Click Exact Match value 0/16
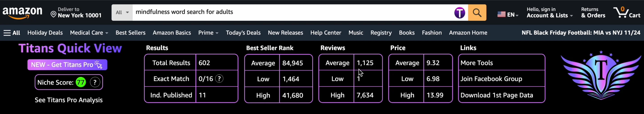 click(x=205, y=79)
